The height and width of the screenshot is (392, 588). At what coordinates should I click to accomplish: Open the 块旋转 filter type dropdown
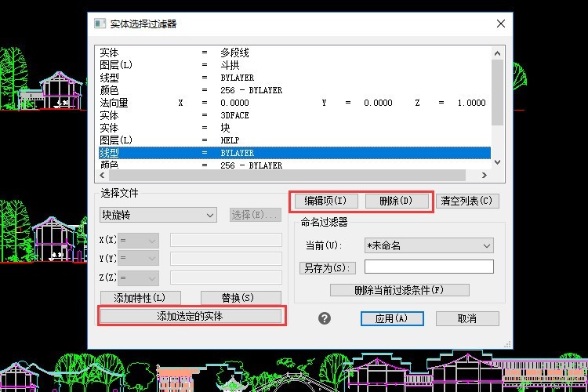tap(158, 215)
